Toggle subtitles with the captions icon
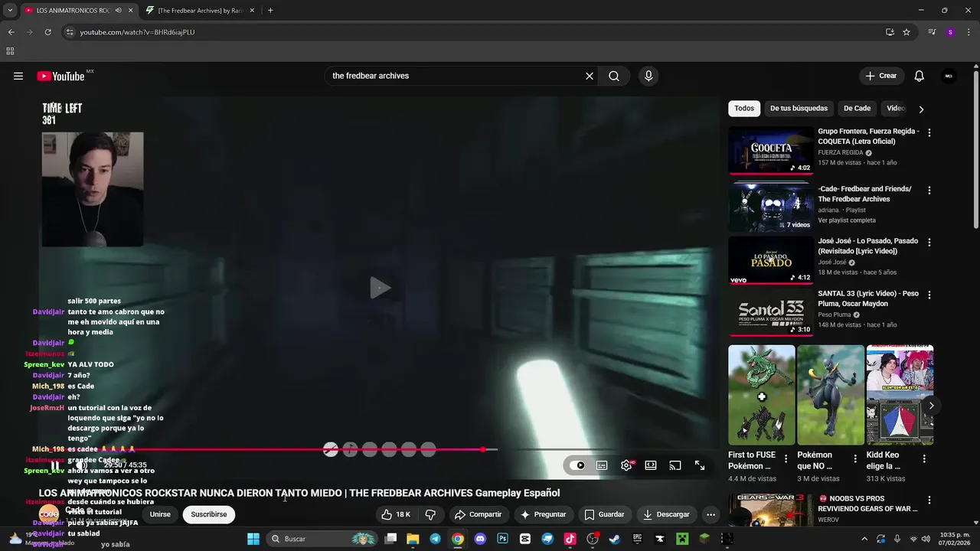This screenshot has width=980, height=551. pyautogui.click(x=602, y=465)
